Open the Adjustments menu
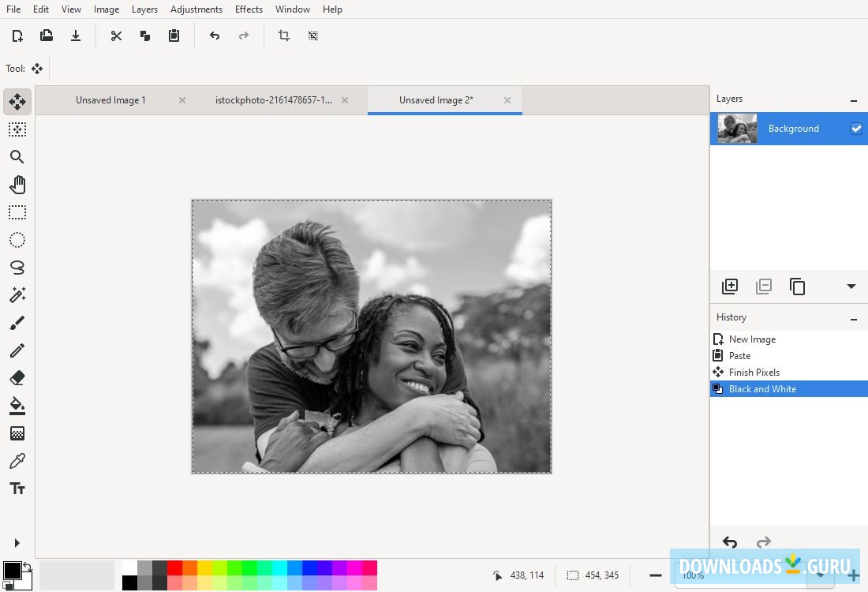The height and width of the screenshot is (592, 868). (x=196, y=9)
